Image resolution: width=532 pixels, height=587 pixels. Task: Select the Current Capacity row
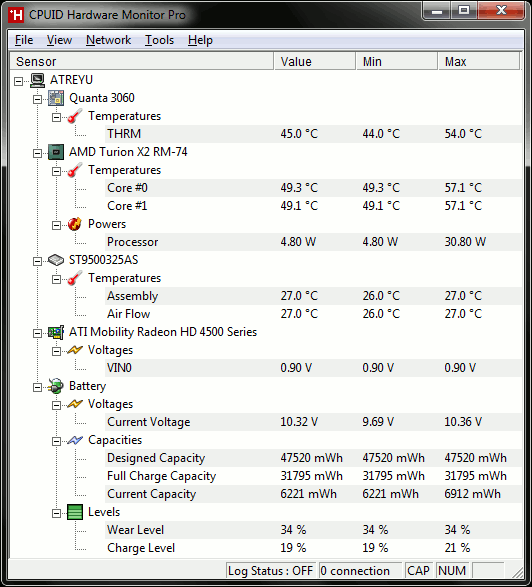[313, 494]
